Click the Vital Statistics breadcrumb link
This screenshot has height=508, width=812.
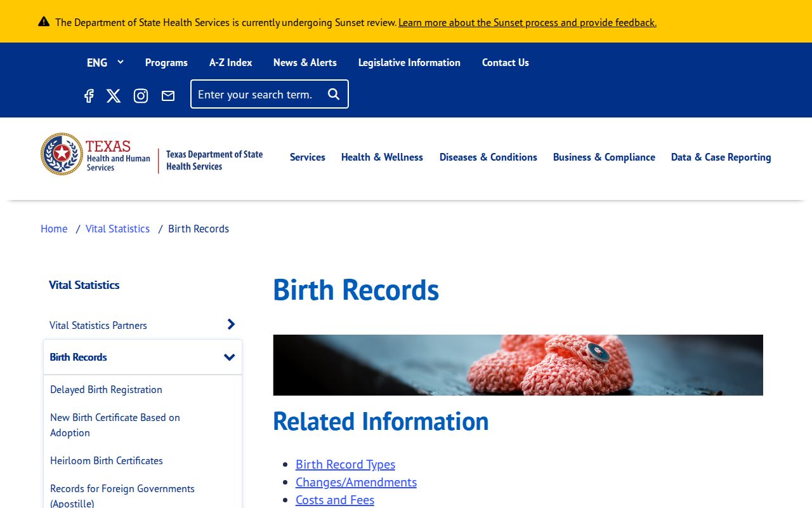coord(117,229)
